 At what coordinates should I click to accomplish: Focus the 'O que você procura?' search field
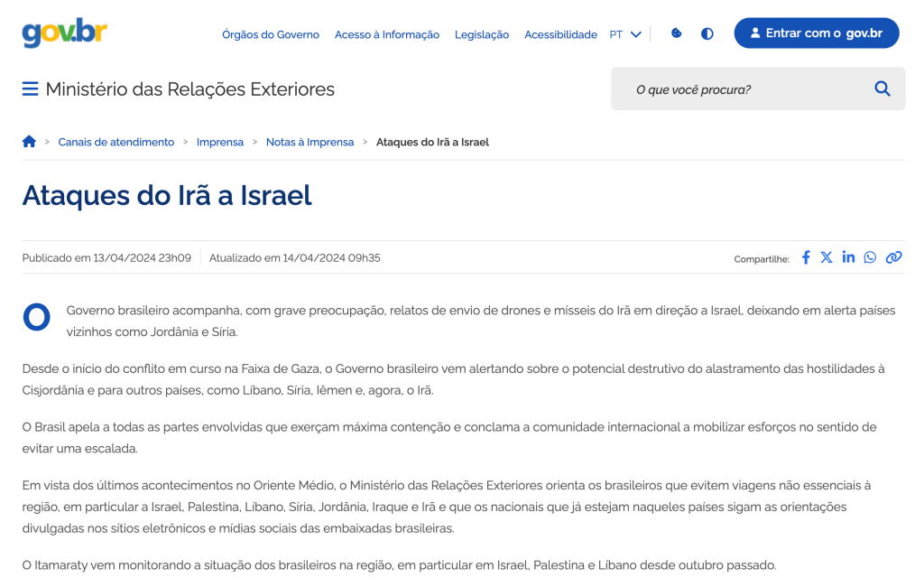[740, 89]
